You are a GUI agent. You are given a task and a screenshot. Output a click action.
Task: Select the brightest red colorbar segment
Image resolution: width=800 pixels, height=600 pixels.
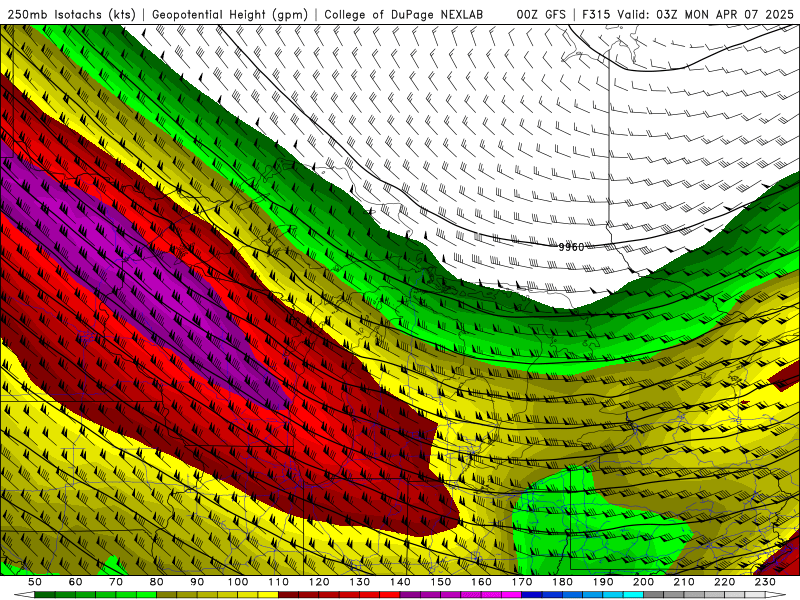click(390, 594)
